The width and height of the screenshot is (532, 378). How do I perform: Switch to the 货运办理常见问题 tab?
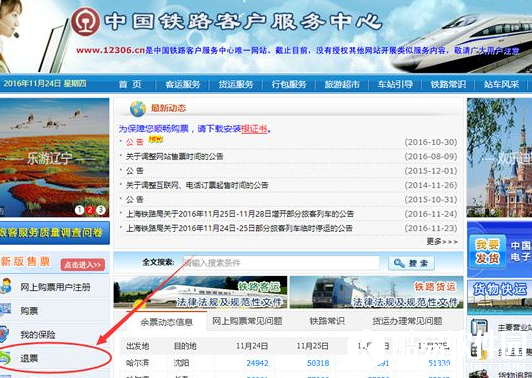[x=407, y=321]
